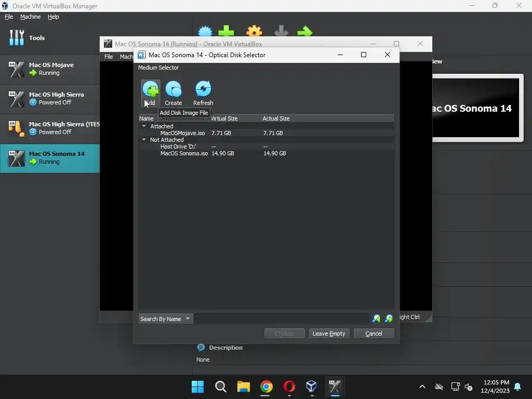The image size is (532, 399).
Task: Click the Description section header
Action: pyautogui.click(x=225, y=348)
